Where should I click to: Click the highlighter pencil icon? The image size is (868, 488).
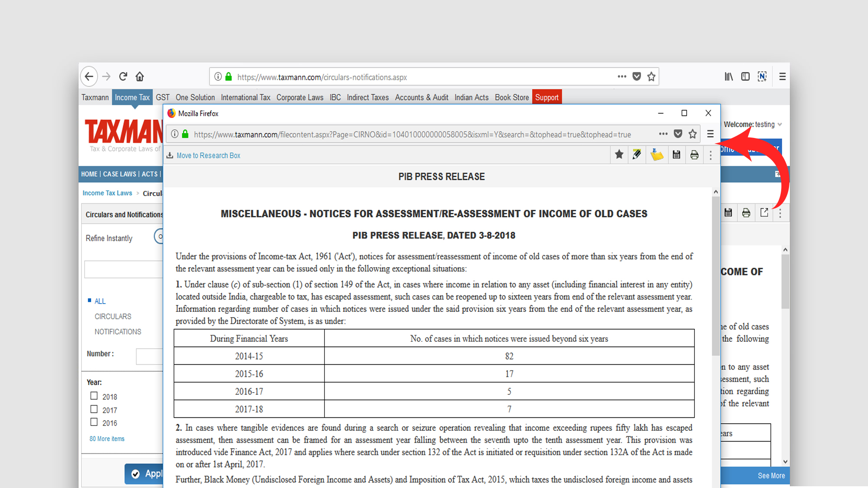637,154
